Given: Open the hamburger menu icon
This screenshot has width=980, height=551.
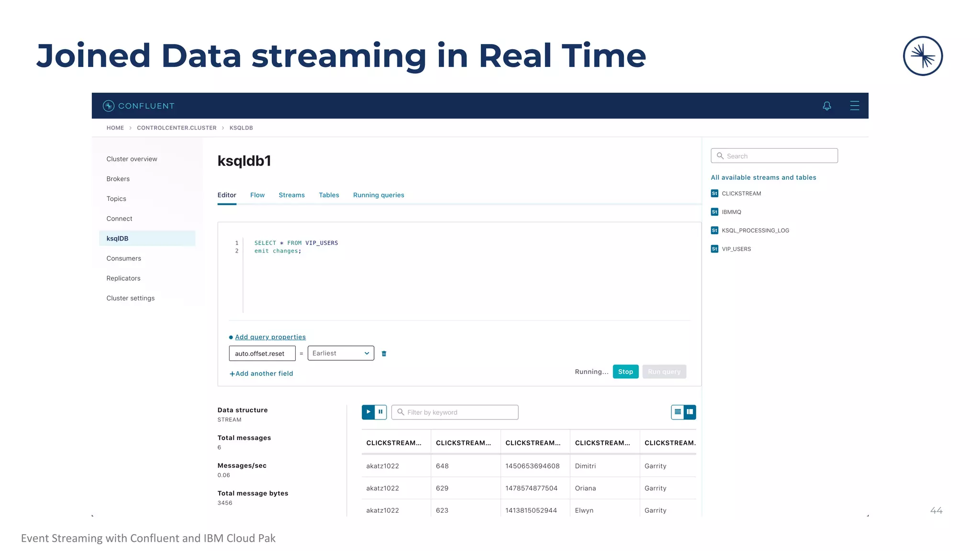Looking at the screenshot, I should 854,106.
